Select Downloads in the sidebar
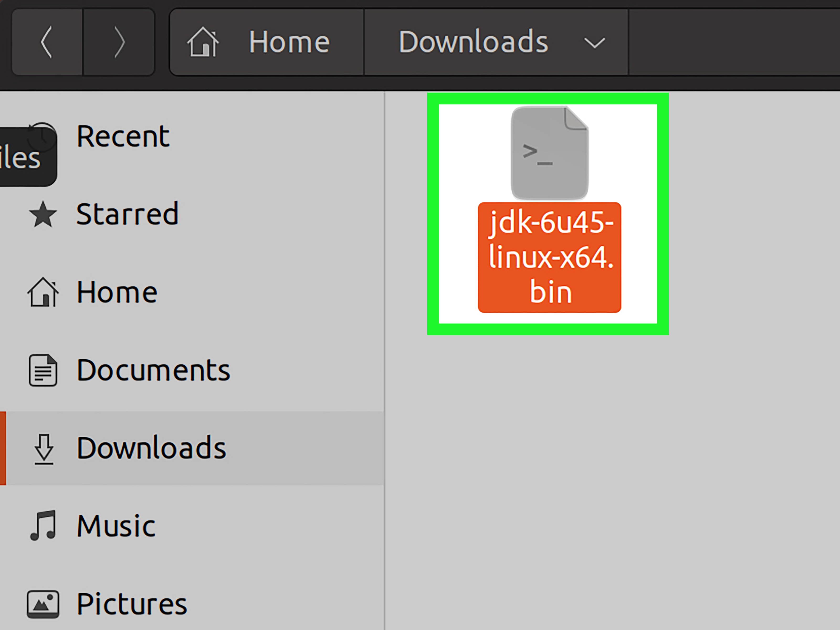840x630 pixels. tap(192, 448)
